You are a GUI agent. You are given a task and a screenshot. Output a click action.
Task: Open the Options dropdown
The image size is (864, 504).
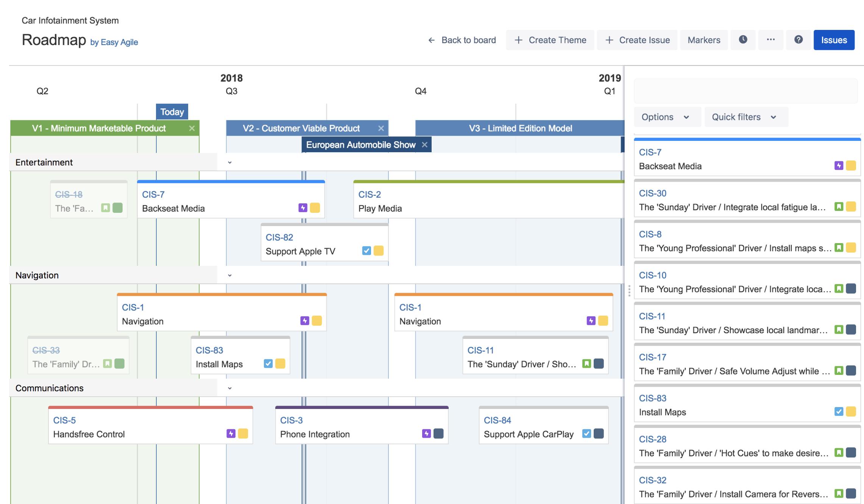point(667,117)
